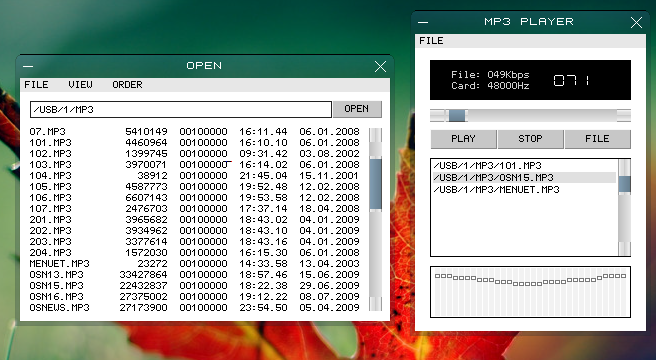Click the /USB/1/MP3 path input field
Image resolution: width=656 pixels, height=360 pixels.
coord(181,109)
